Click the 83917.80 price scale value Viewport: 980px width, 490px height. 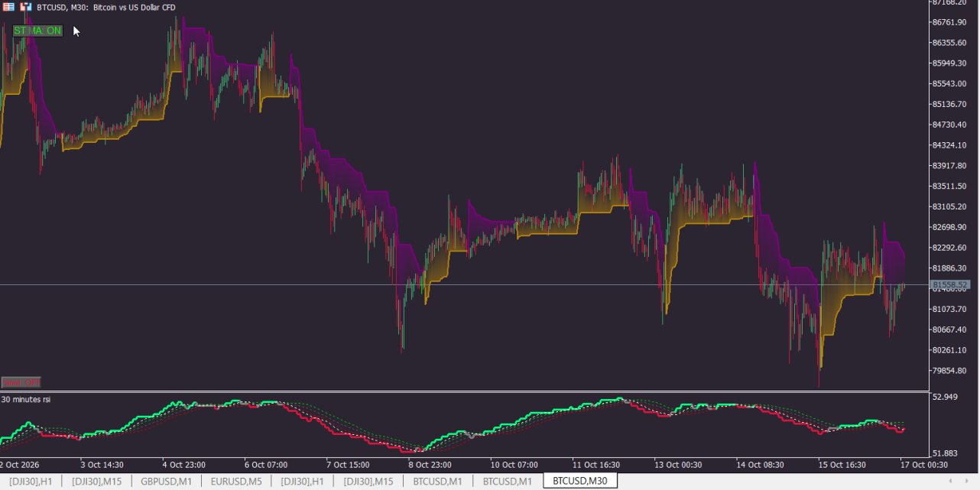pyautogui.click(x=950, y=166)
